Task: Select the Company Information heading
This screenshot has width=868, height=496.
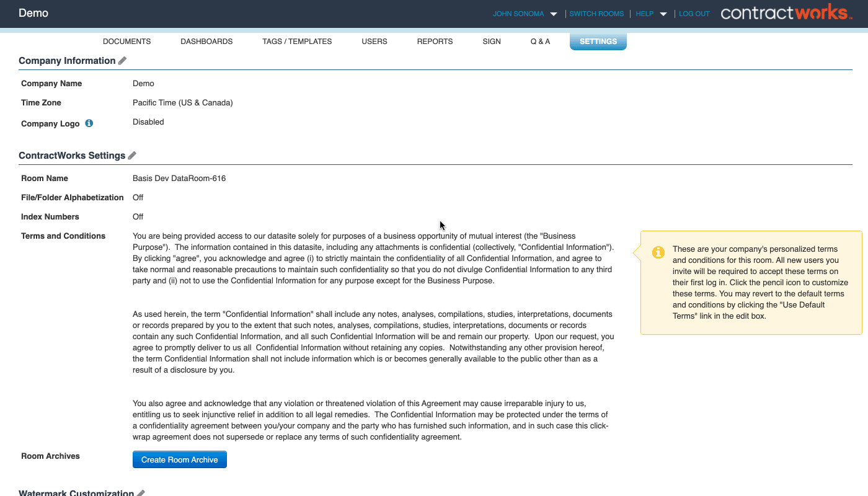Action: (67, 61)
